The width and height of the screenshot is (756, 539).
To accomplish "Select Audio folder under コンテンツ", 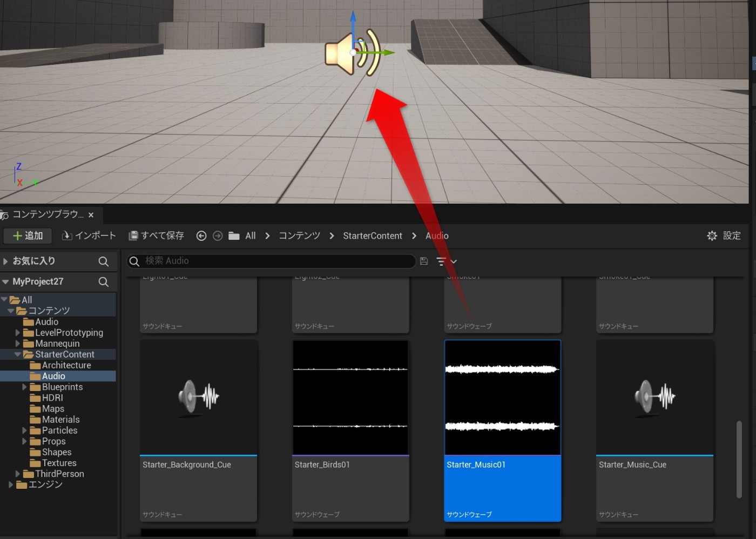I will [46, 321].
